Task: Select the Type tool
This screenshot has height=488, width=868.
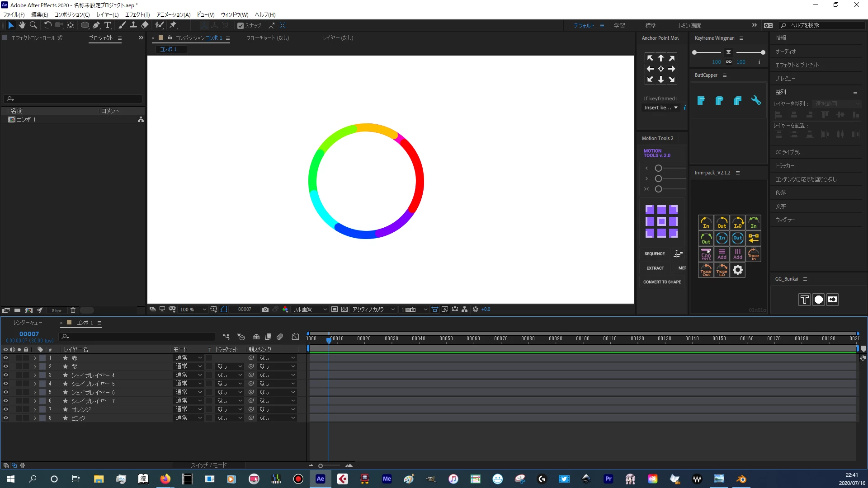Action: [108, 25]
